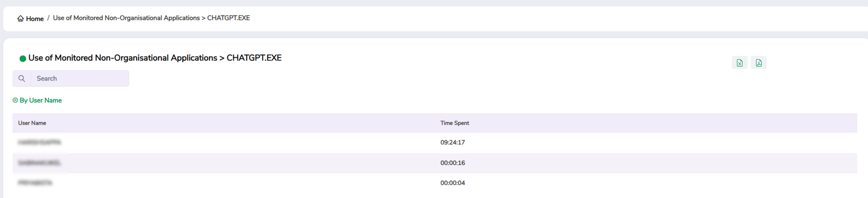Open the By User Name grouping option
Viewport: 868px width, 198px height.
coord(41,100)
